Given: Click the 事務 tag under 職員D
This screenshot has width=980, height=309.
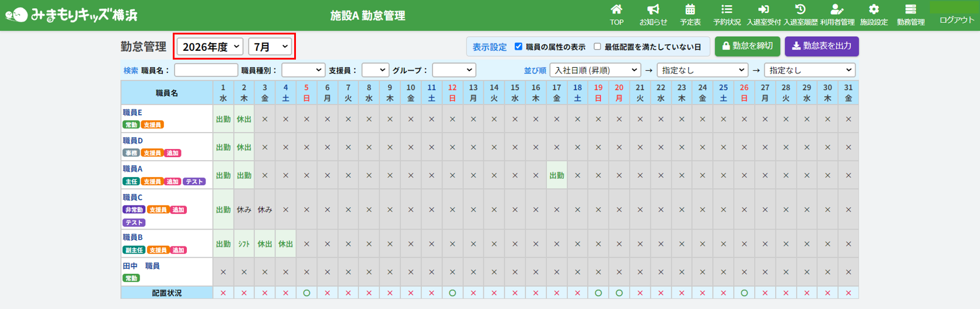Looking at the screenshot, I should pos(131,153).
